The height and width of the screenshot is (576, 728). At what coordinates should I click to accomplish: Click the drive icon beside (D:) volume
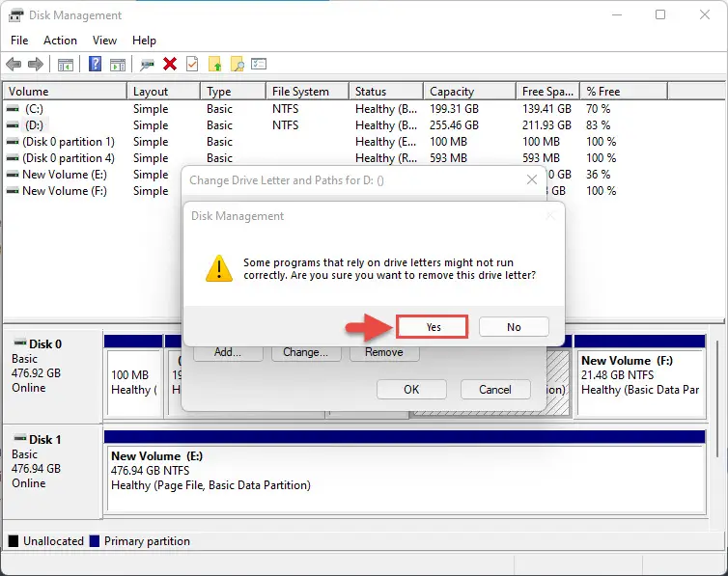[13, 125]
